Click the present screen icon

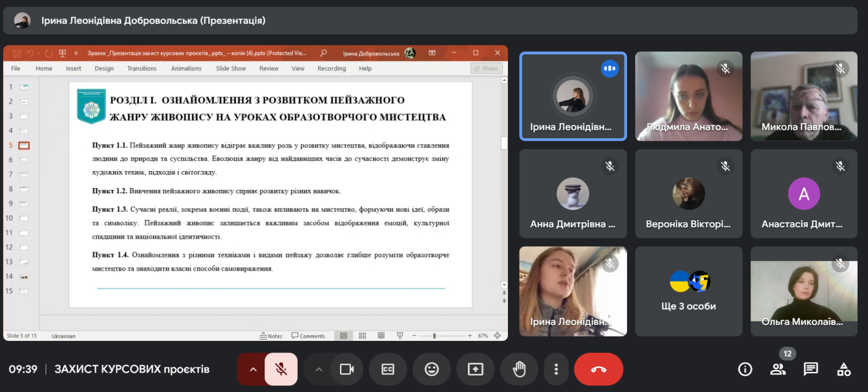point(475,369)
